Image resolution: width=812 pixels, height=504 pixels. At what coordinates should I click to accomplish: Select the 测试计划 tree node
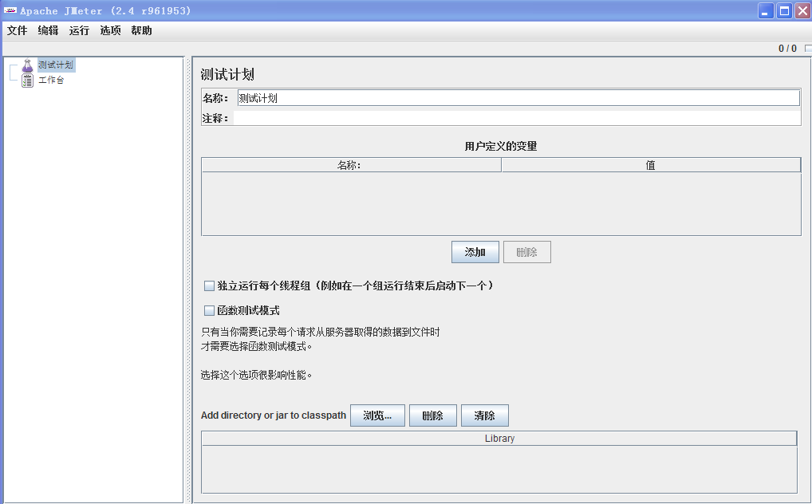click(56, 65)
